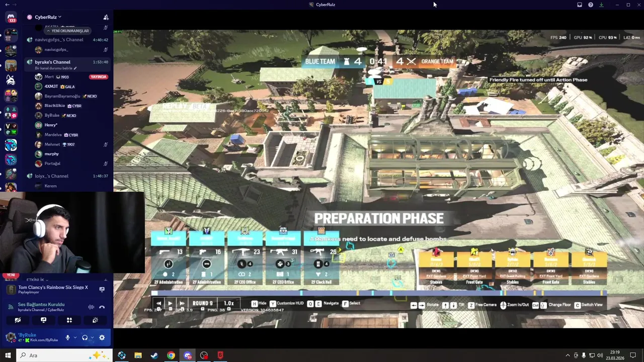This screenshot has height=362, width=644.
Task: Join navivcgofps_'s Channel voice channel
Action: (68, 40)
